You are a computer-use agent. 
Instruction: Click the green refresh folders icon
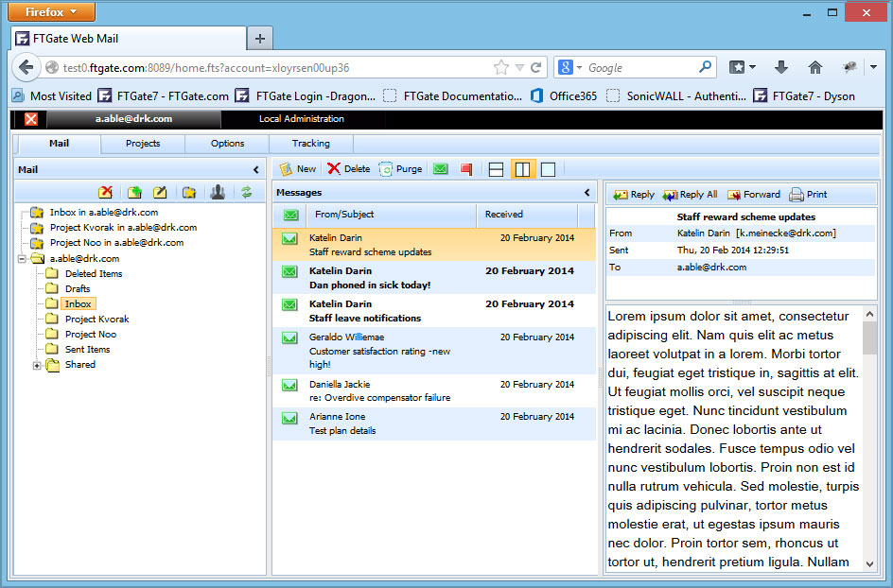[x=247, y=193]
